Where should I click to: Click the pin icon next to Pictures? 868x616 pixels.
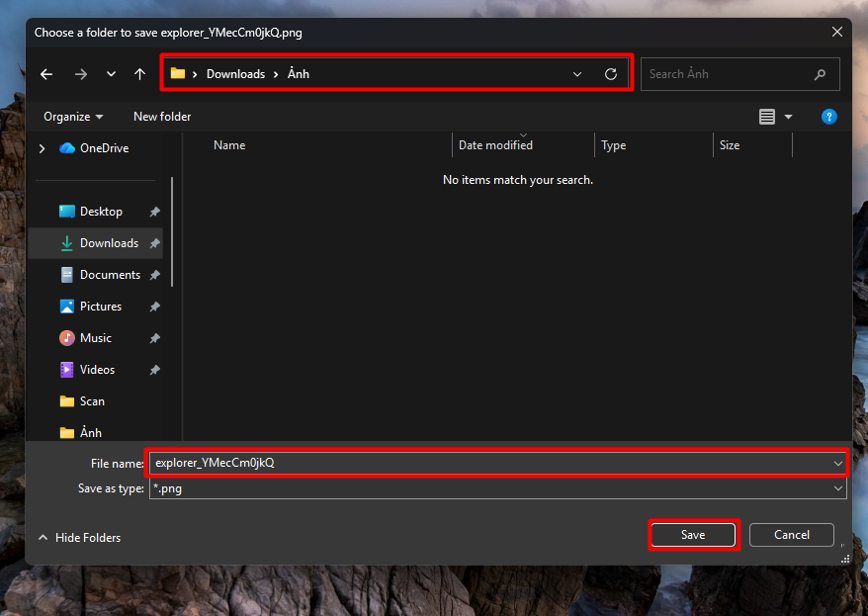pos(155,307)
